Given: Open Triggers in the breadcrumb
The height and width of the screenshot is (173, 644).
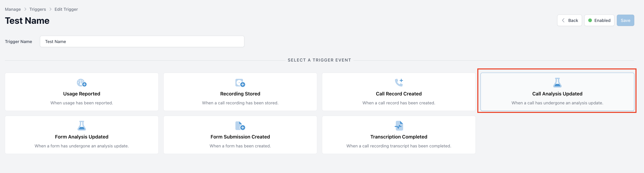Looking at the screenshot, I should click(x=38, y=9).
